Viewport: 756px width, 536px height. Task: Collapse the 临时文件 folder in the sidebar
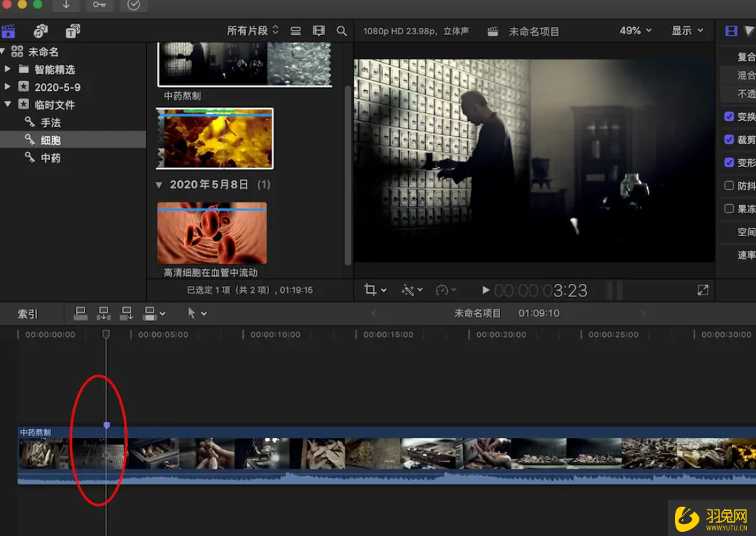[x=7, y=104]
